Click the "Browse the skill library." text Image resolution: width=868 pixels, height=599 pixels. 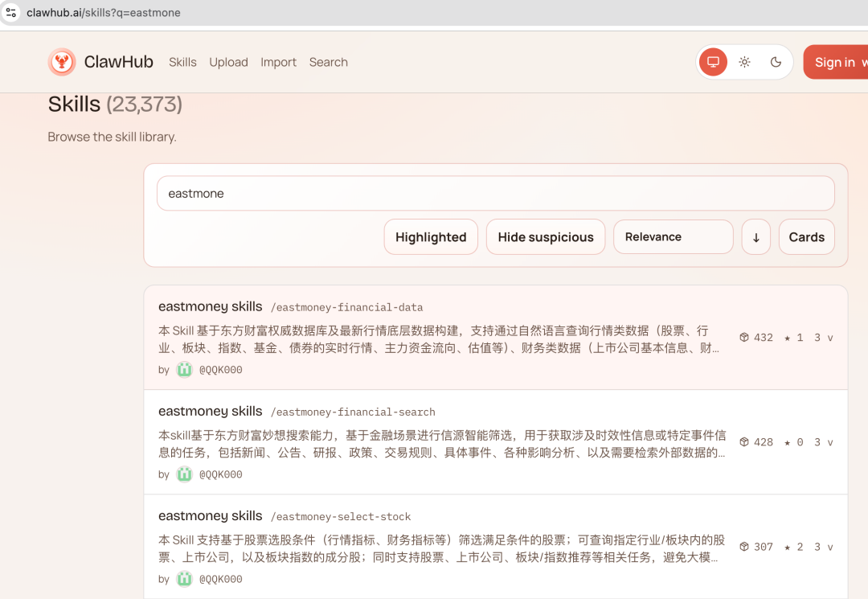pyautogui.click(x=112, y=137)
